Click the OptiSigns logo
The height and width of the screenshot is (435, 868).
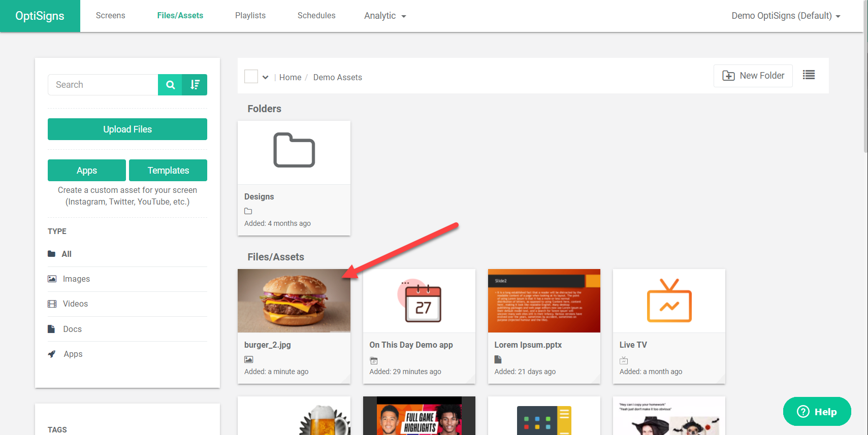click(40, 16)
